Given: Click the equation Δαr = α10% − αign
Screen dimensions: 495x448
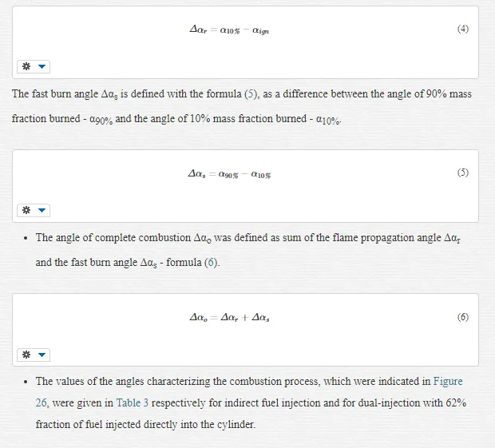Looking at the screenshot, I should click(x=229, y=30).
